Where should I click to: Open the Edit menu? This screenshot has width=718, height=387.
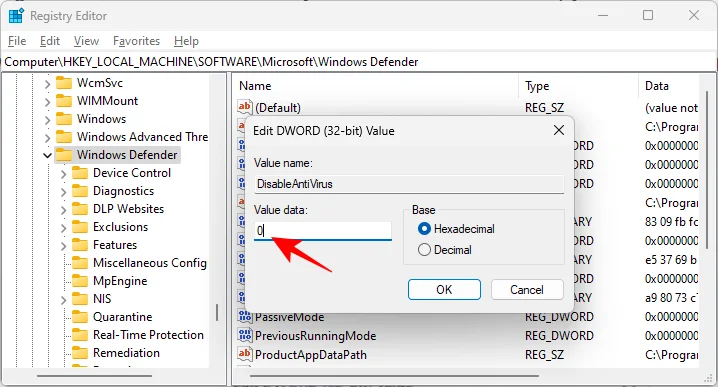tap(49, 41)
